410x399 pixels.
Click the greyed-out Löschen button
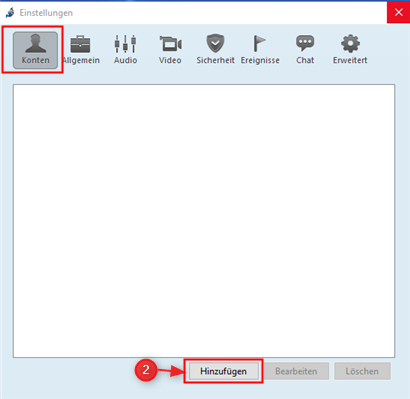362,371
